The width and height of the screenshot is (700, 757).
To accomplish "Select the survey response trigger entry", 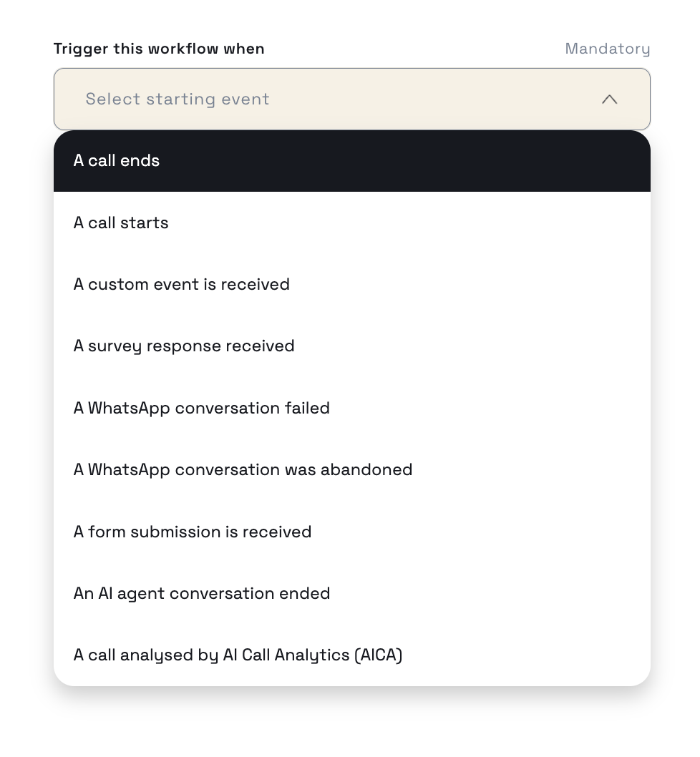I will coord(351,346).
